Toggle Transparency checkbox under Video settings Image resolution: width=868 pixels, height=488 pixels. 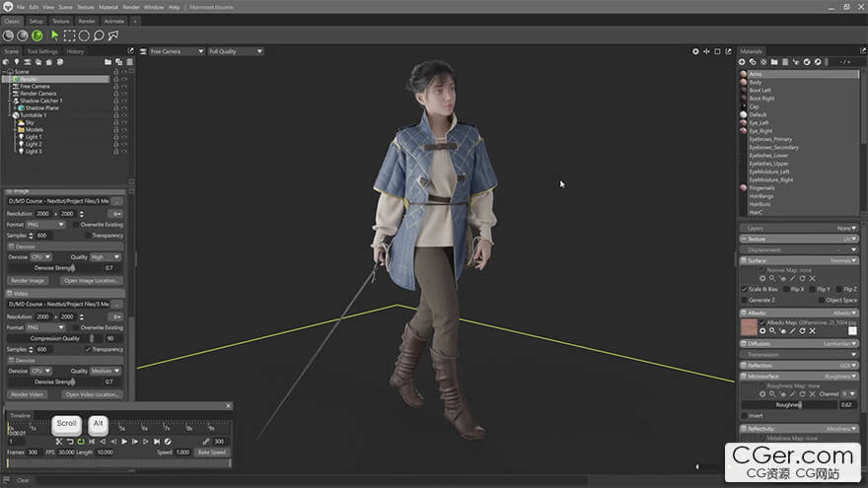(x=89, y=349)
